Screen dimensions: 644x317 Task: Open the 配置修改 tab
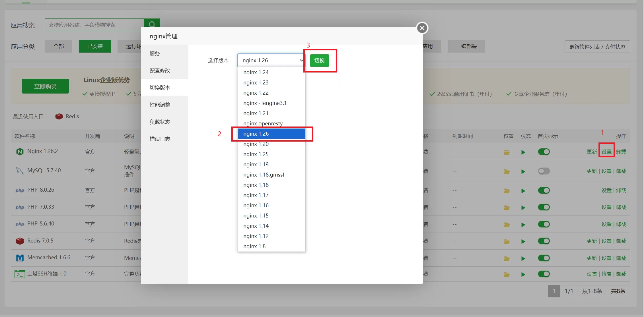point(164,71)
